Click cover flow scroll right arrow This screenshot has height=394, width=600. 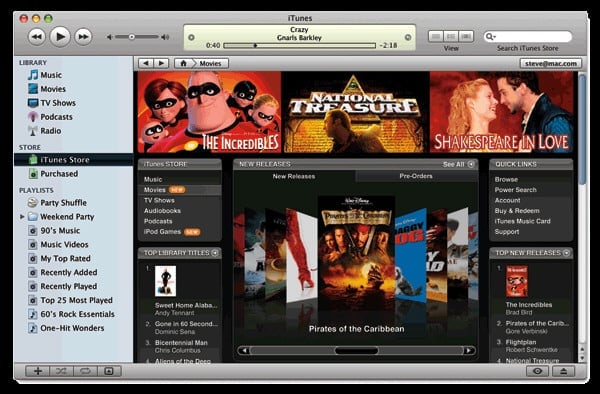(468, 350)
